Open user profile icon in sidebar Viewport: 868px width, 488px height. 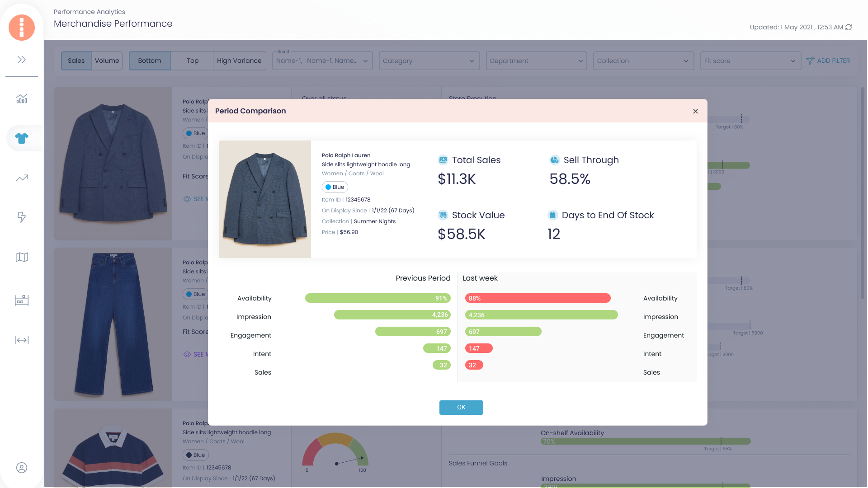pos(22,468)
